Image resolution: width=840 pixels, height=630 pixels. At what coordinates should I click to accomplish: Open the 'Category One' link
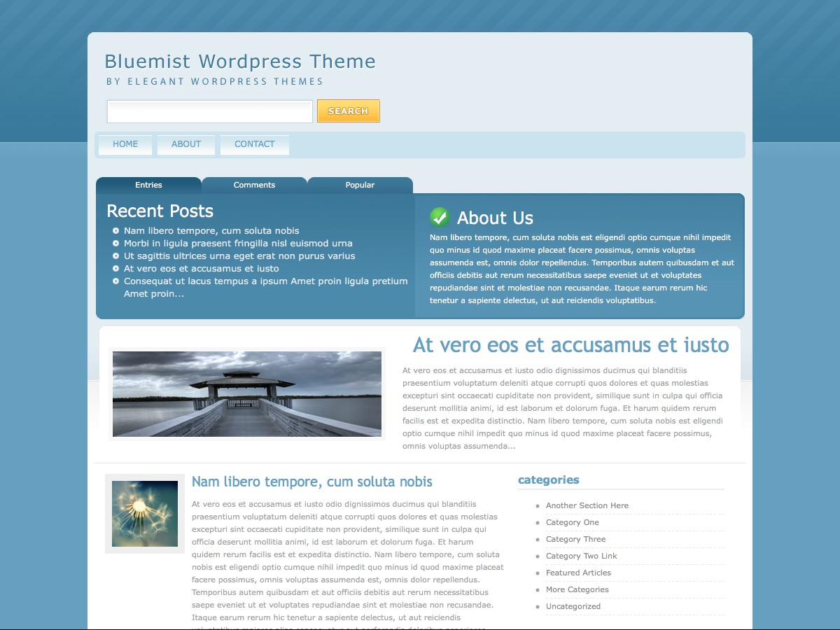[573, 522]
